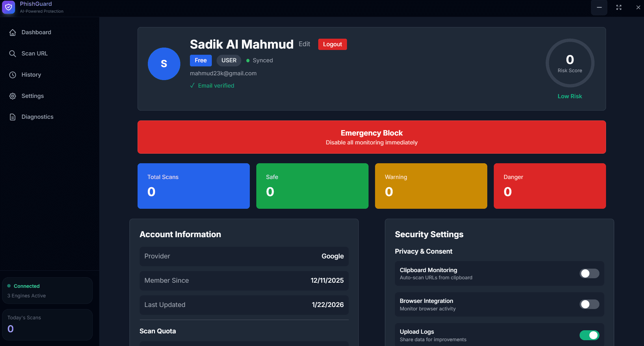Click the blue user avatar circle
Image resolution: width=644 pixels, height=346 pixels.
point(164,64)
